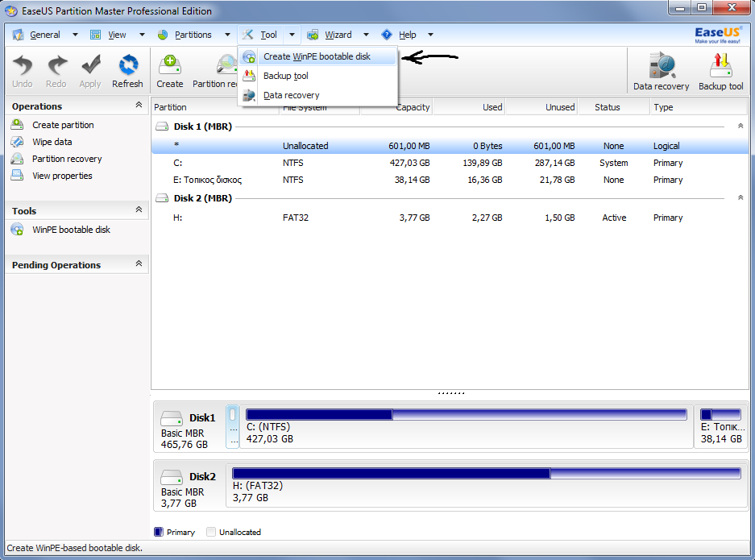This screenshot has width=755, height=560.
Task: Open Data recovery from the toolbar
Action: 662,65
